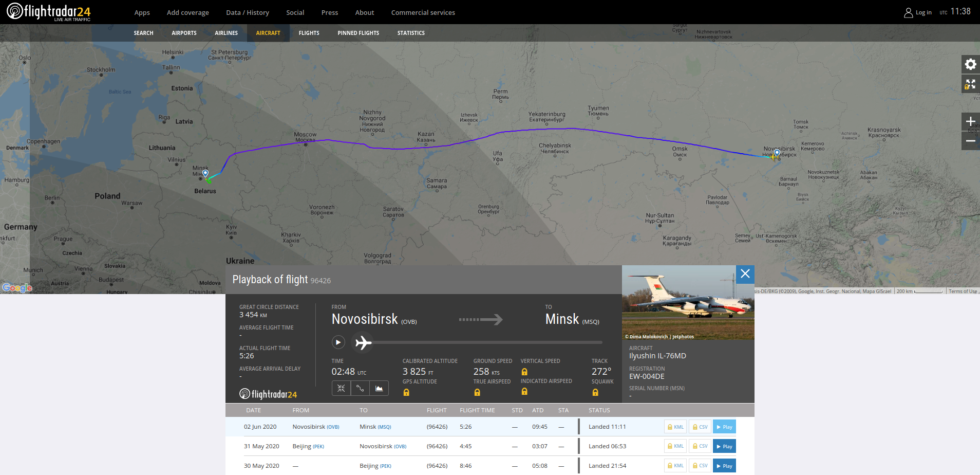
Task: Open the Press menu
Action: pyautogui.click(x=330, y=12)
